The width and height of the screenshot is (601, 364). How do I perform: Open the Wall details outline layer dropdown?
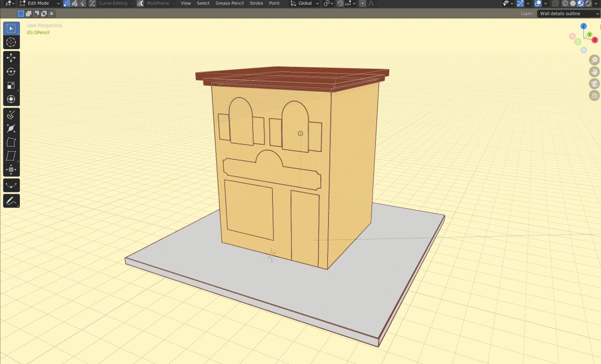(x=567, y=14)
